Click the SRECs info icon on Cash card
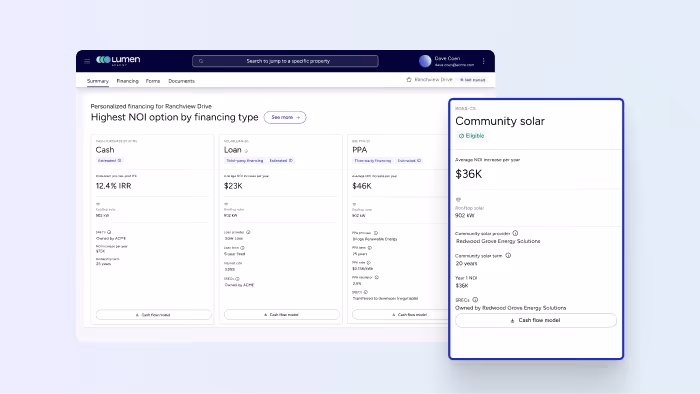This screenshot has width=700, height=394. pyautogui.click(x=109, y=232)
